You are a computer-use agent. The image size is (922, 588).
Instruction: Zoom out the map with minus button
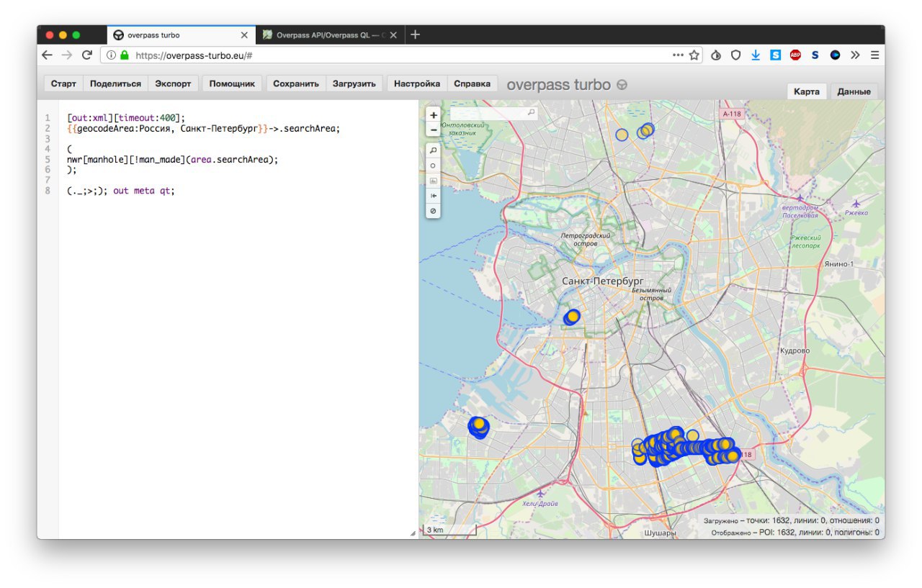click(433, 130)
